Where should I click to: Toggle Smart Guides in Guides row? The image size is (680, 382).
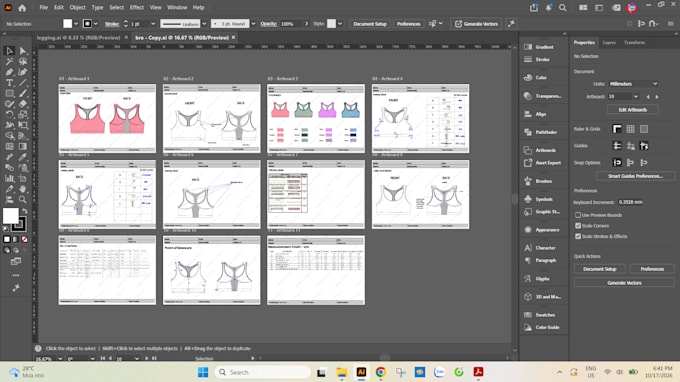[x=644, y=146]
